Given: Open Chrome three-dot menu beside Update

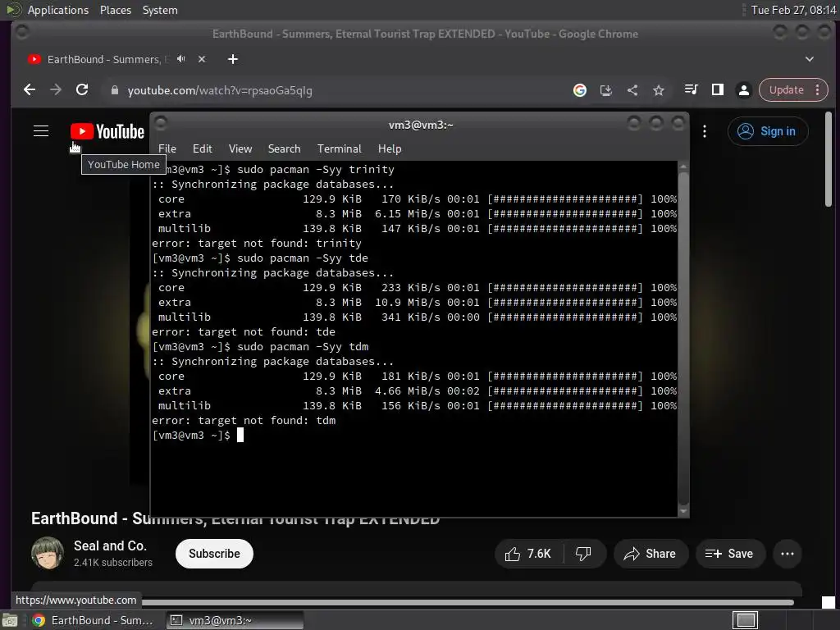Looking at the screenshot, I should (818, 90).
